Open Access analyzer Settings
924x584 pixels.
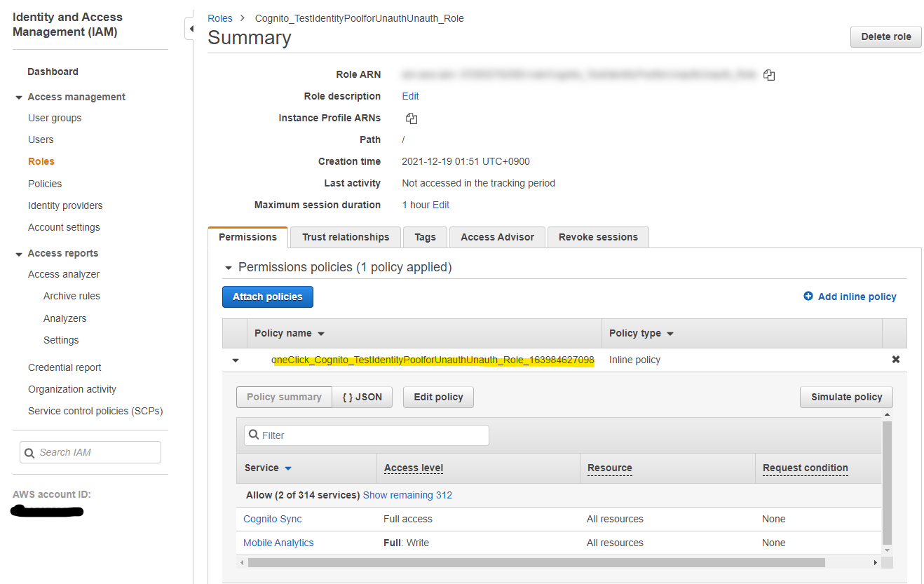pyautogui.click(x=61, y=340)
